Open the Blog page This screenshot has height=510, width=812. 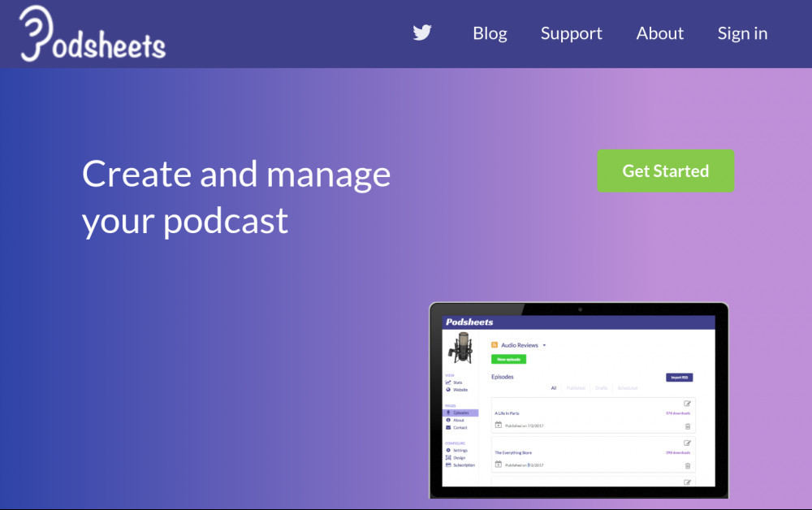[490, 33]
